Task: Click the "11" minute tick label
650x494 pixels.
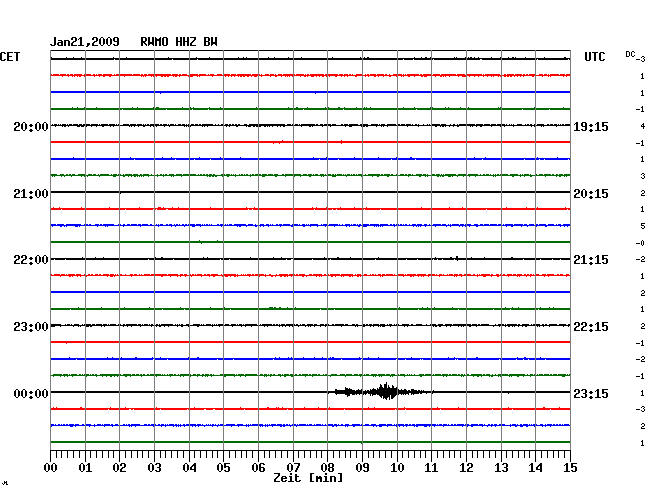Action: [x=431, y=468]
